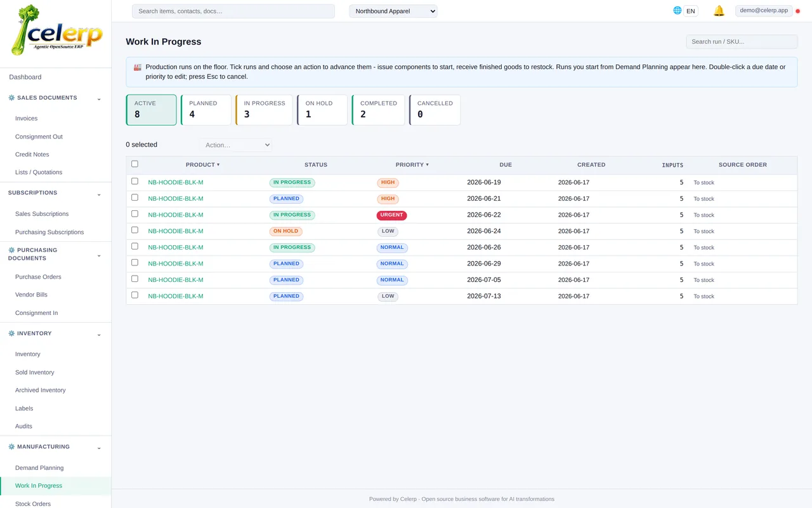Open Lists / Quotations page
Image resolution: width=812 pixels, height=508 pixels.
(39, 172)
